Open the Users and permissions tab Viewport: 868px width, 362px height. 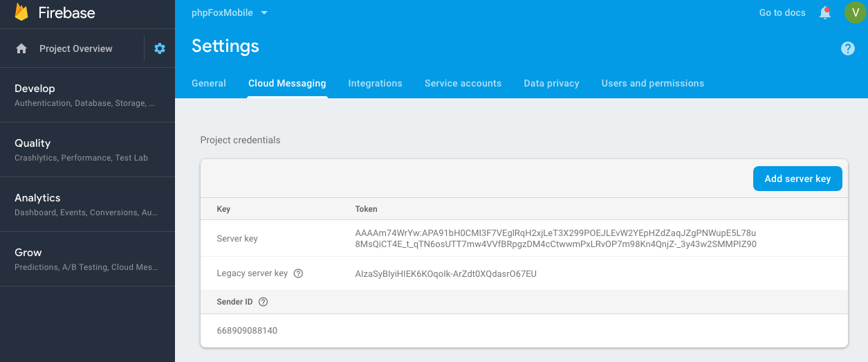[652, 83]
